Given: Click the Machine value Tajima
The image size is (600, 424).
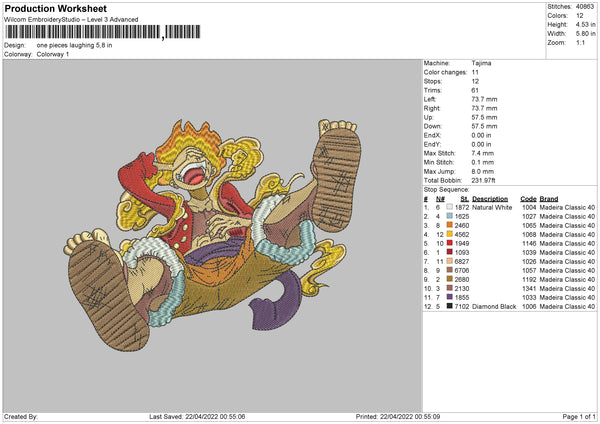Looking at the screenshot, I should (481, 63).
